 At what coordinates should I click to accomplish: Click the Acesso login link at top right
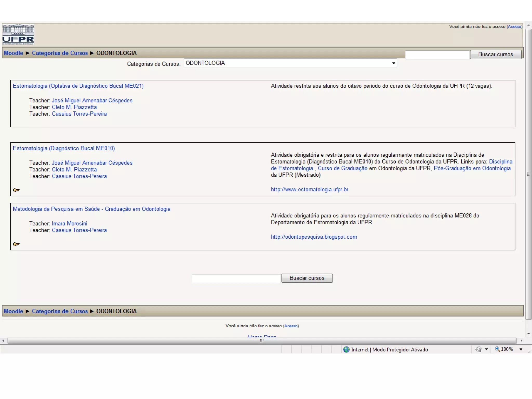click(x=514, y=26)
